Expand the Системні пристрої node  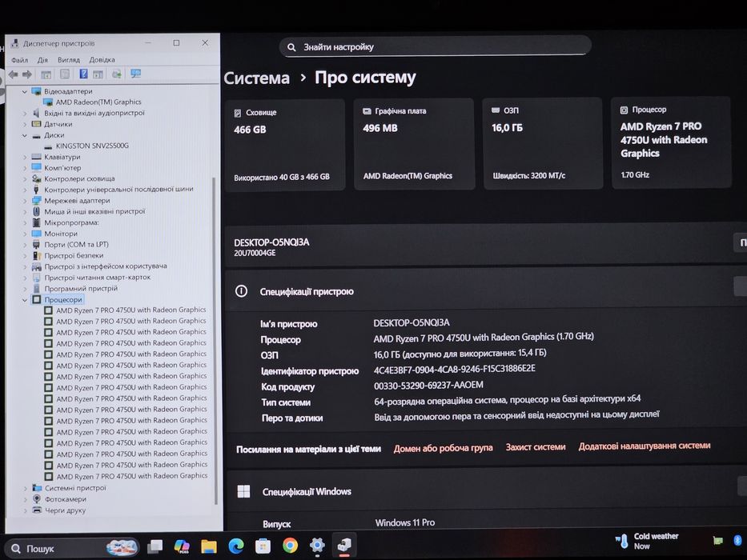pos(25,488)
